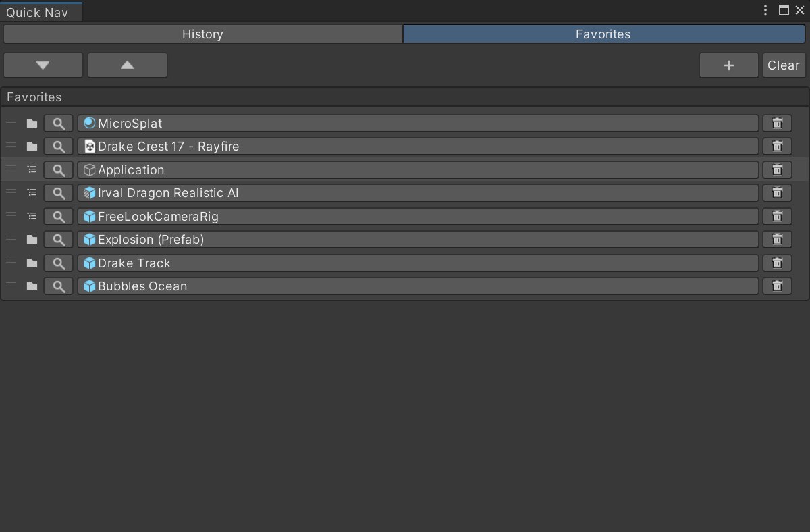Select the Favorites tab
Viewport: 810px width, 532px height.
[x=603, y=34]
